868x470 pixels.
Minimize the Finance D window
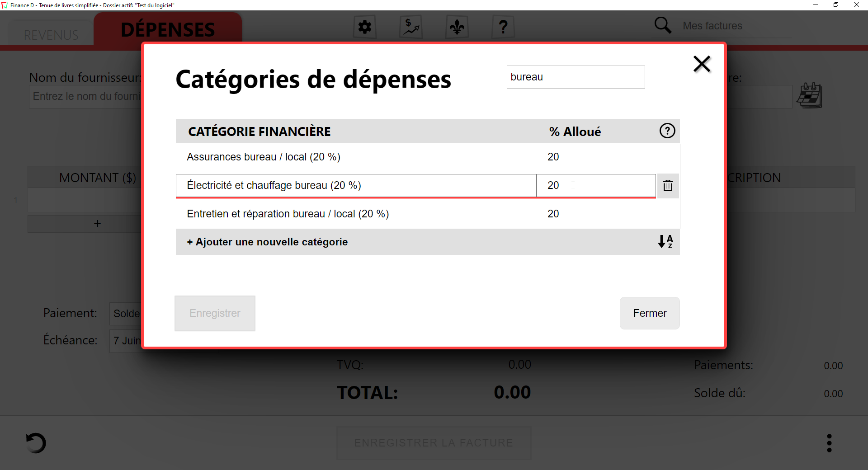[x=816, y=5]
